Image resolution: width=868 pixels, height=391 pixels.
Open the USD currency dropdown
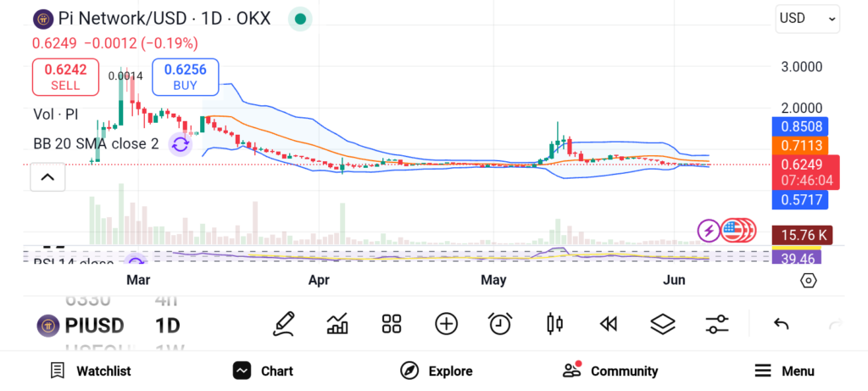(x=807, y=19)
